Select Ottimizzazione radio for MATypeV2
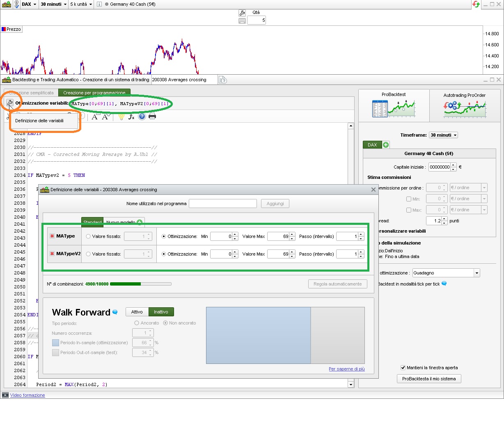504x423 pixels. (164, 254)
